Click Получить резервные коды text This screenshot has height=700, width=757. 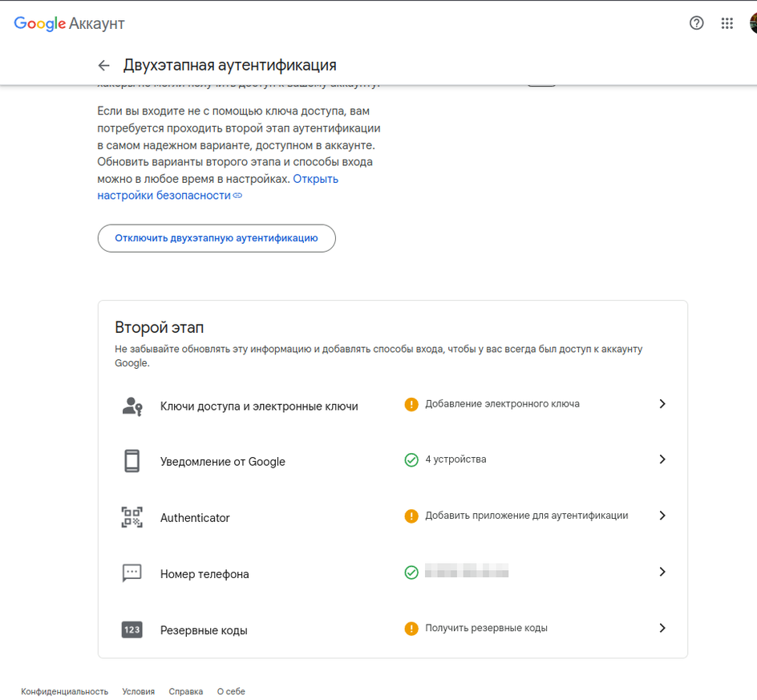pos(486,628)
